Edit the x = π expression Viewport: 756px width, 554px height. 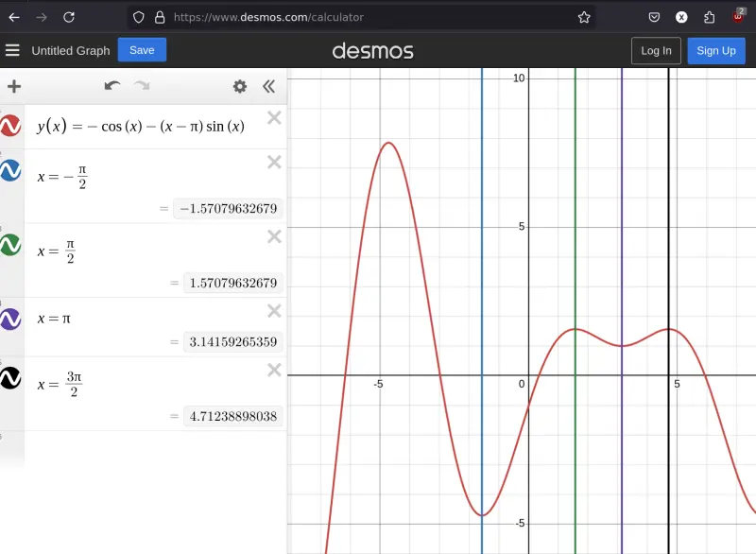point(54,319)
